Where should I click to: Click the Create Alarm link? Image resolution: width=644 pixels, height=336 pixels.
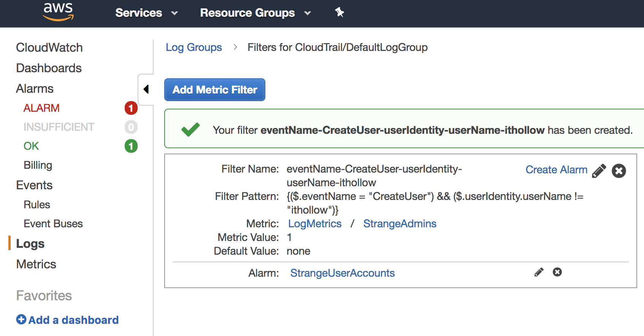tap(556, 170)
